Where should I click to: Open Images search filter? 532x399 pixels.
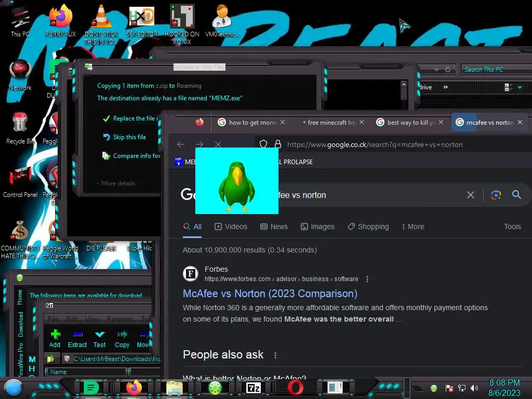point(317,227)
